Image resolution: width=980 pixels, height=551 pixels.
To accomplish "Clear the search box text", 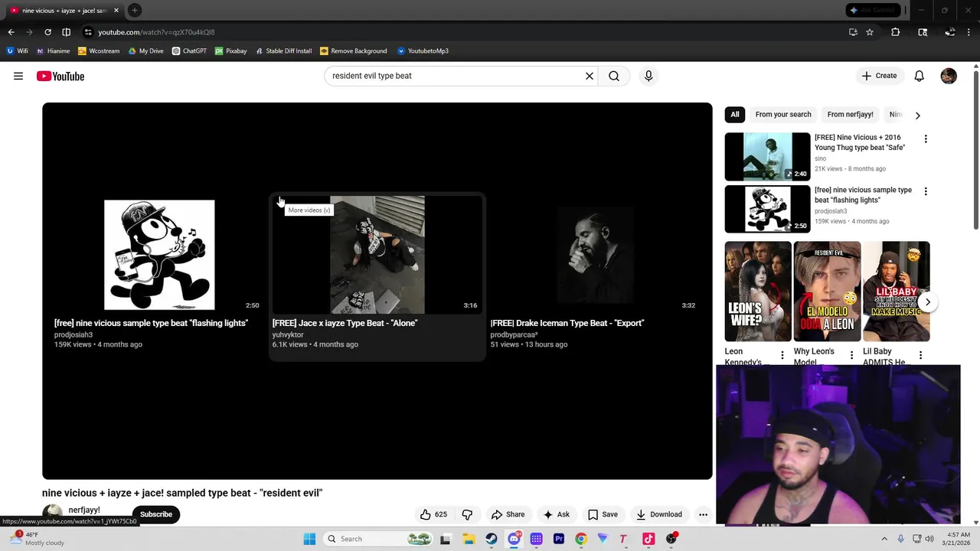I will 590,76.
